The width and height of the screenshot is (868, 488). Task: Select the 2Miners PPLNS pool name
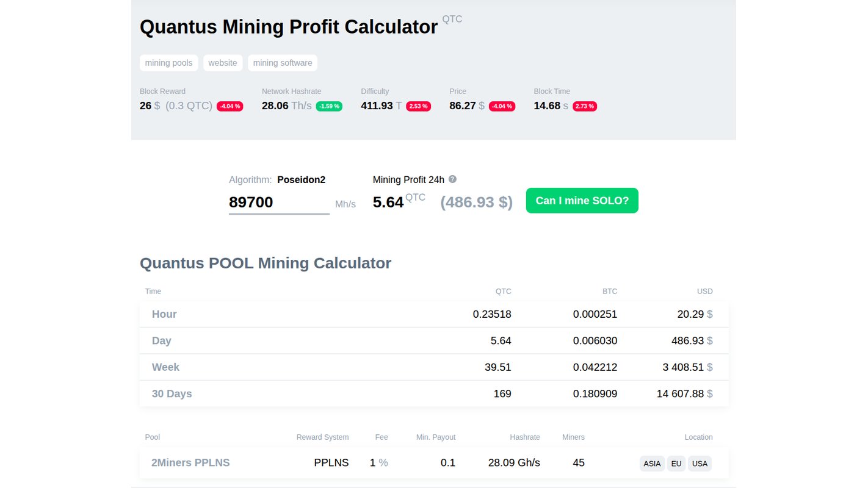(190, 463)
